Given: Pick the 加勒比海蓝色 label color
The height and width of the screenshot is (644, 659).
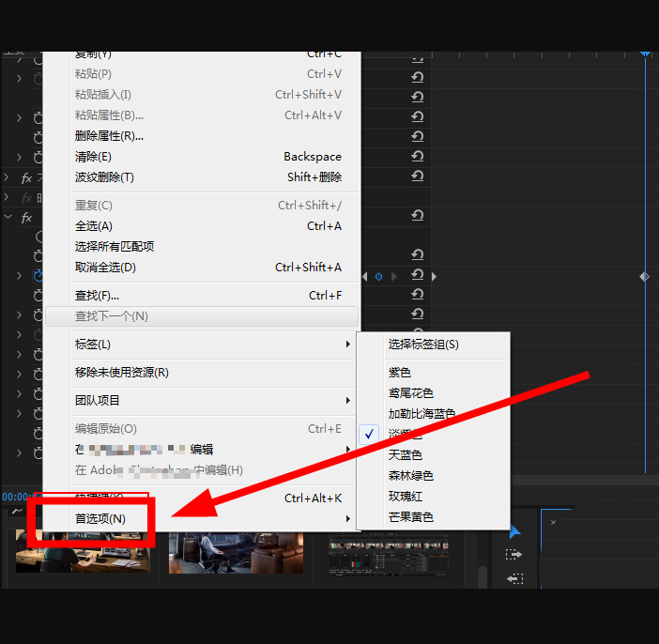Looking at the screenshot, I should (434, 414).
